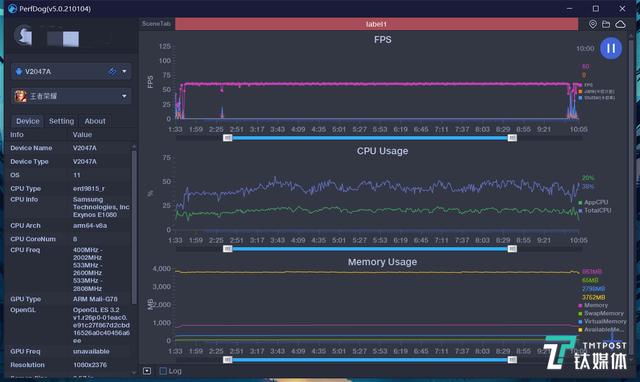Click the panel toggle icon beside Log

point(147,371)
